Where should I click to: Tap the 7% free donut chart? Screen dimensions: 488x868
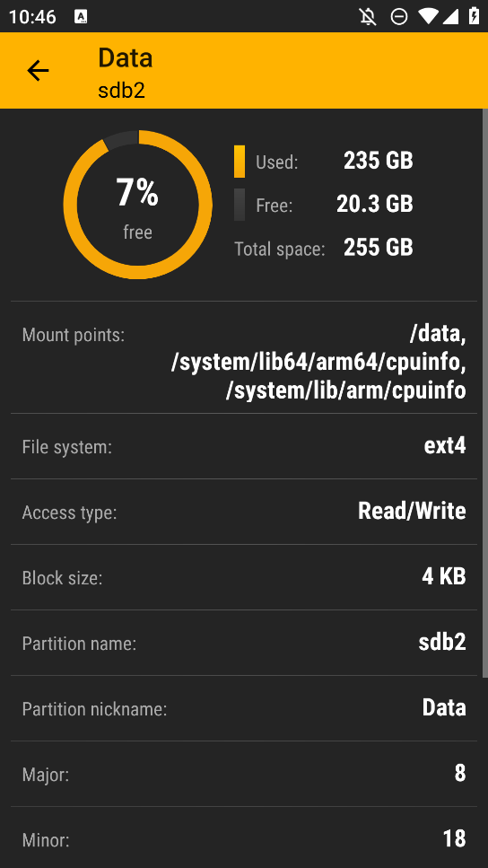tap(138, 205)
